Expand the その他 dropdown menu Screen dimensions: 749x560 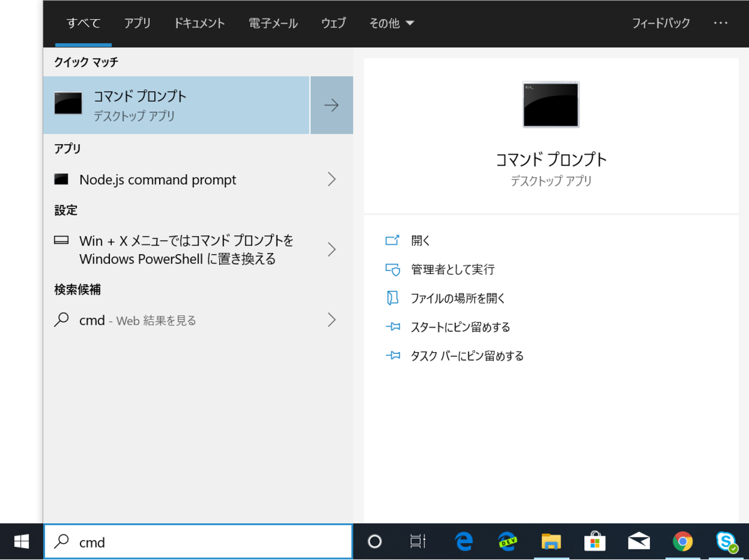point(391,23)
